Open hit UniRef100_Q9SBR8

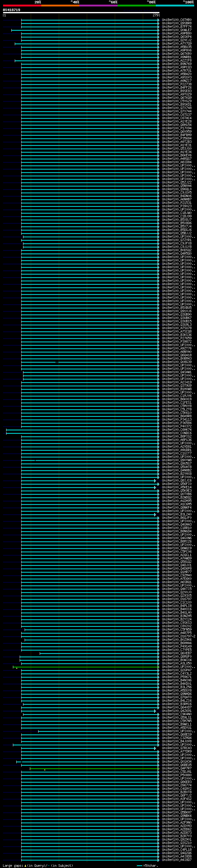176,23
